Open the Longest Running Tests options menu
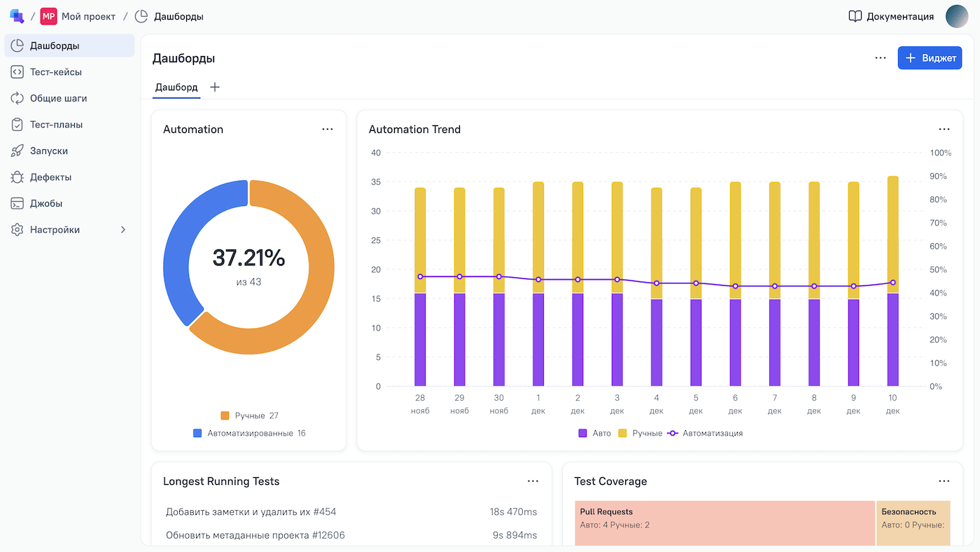This screenshot has height=552, width=980. [533, 481]
